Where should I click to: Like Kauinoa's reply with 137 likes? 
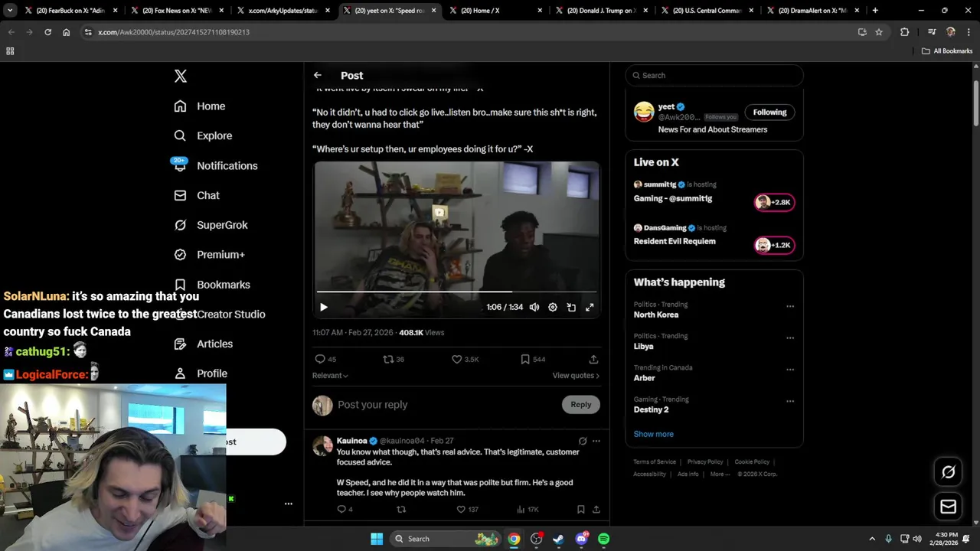pos(467,509)
